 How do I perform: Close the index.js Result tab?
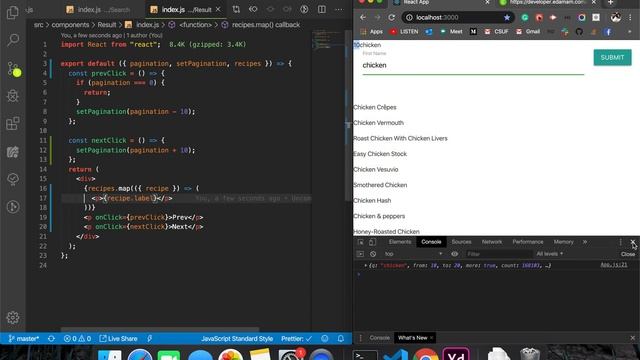[218, 9]
